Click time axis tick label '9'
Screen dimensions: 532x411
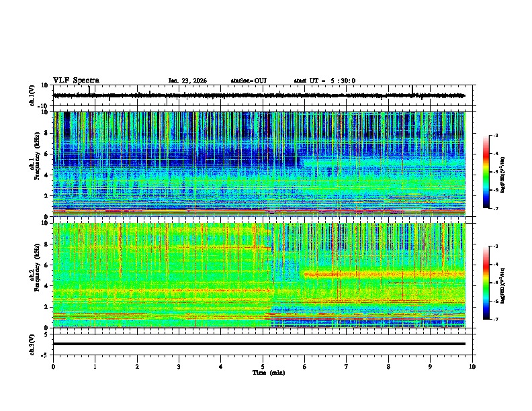pos(430,367)
